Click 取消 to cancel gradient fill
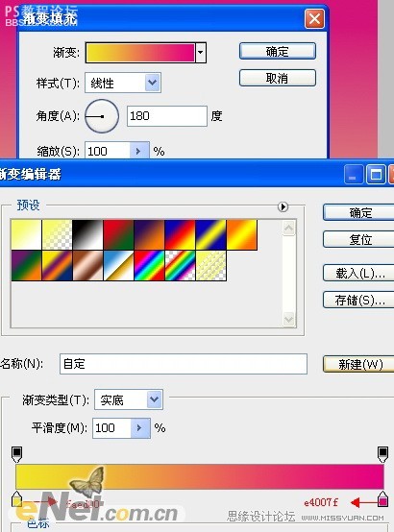Screen dimensions: 394x532 (x=278, y=78)
